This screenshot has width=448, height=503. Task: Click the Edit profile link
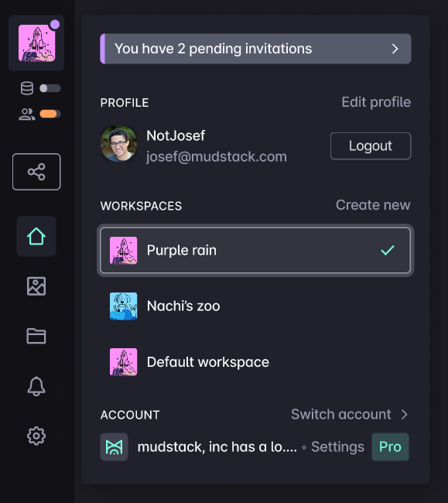[x=376, y=102]
